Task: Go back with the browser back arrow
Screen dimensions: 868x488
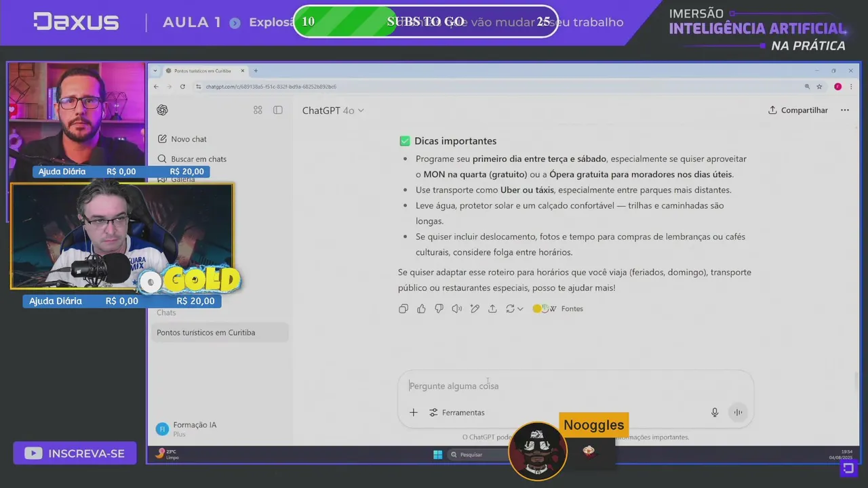Action: [x=156, y=87]
